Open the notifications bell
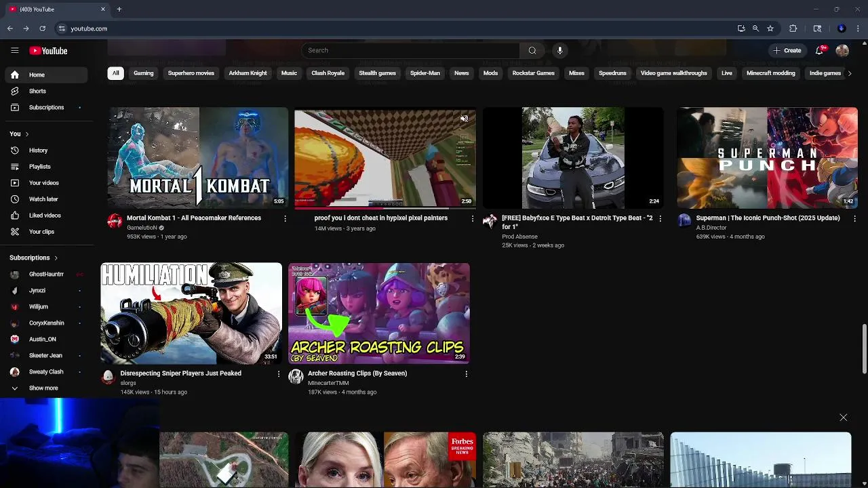 [x=820, y=50]
